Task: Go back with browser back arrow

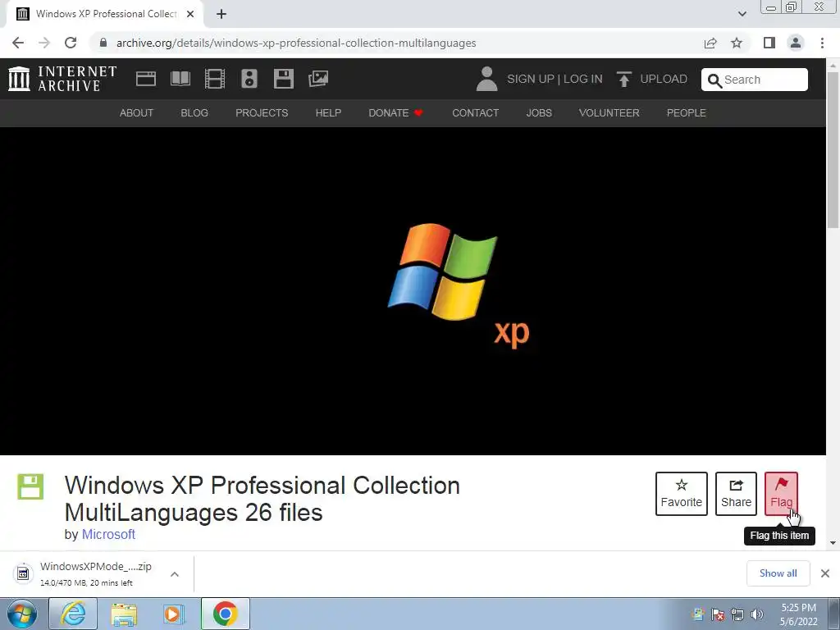Action: pos(18,43)
